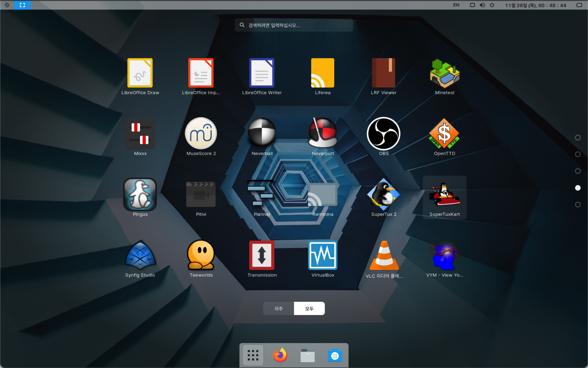Open LRF Viewer

click(x=384, y=76)
